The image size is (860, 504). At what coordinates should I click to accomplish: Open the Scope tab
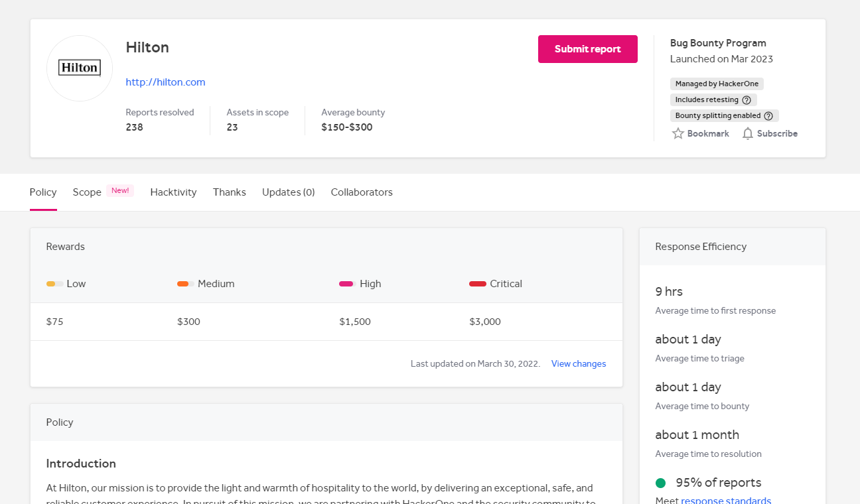[x=87, y=192]
